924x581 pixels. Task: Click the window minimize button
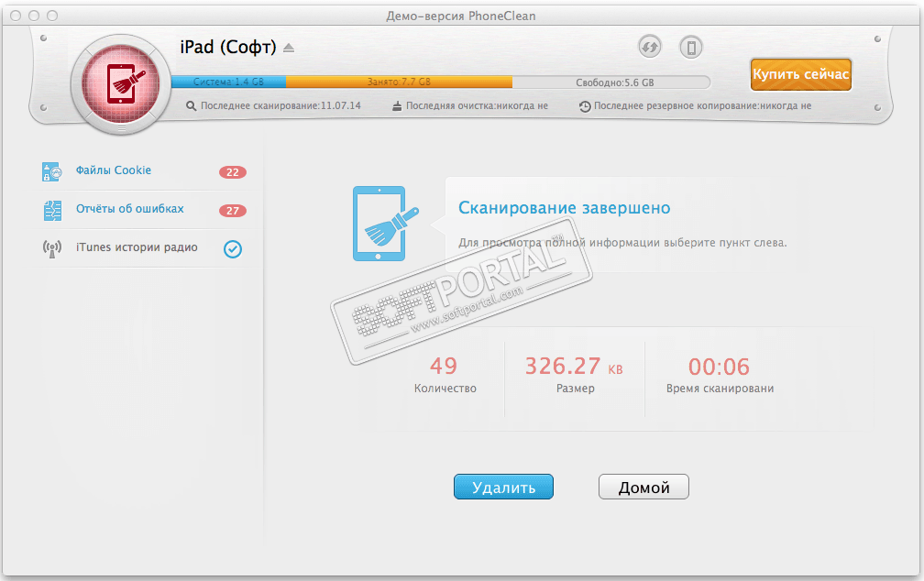coord(34,16)
